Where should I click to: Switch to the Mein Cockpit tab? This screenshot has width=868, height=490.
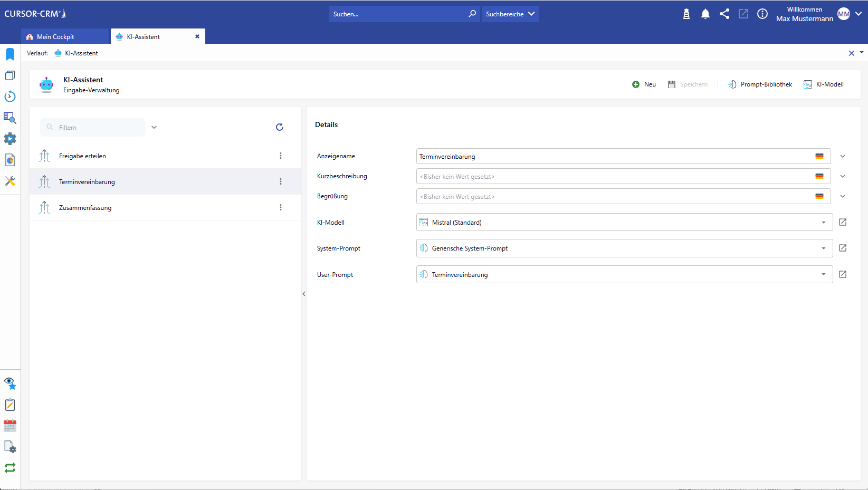[55, 37]
